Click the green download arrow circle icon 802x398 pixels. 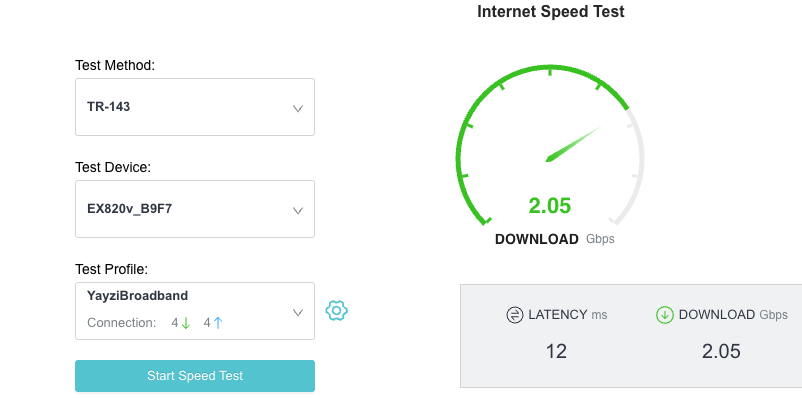tap(664, 315)
